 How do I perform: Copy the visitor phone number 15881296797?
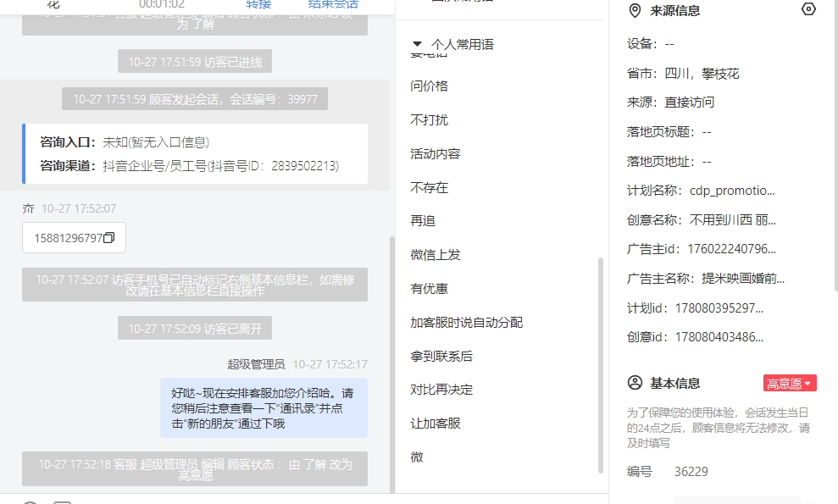pos(109,238)
